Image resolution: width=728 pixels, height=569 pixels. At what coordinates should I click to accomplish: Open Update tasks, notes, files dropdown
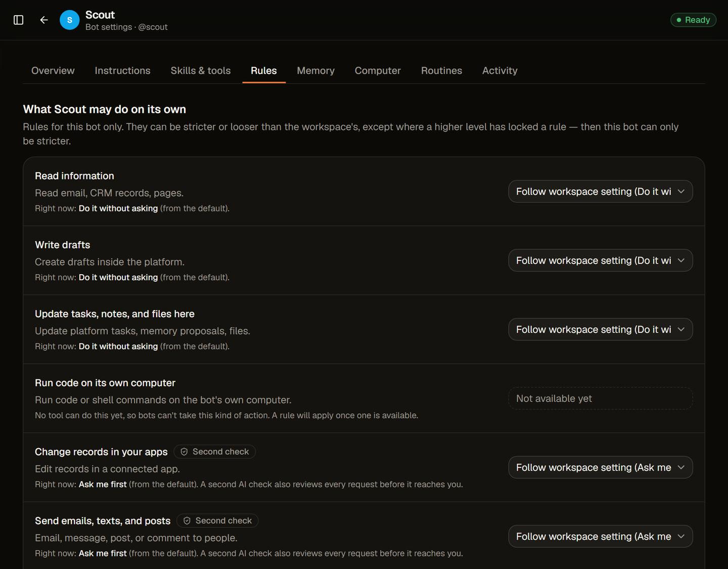pyautogui.click(x=600, y=329)
